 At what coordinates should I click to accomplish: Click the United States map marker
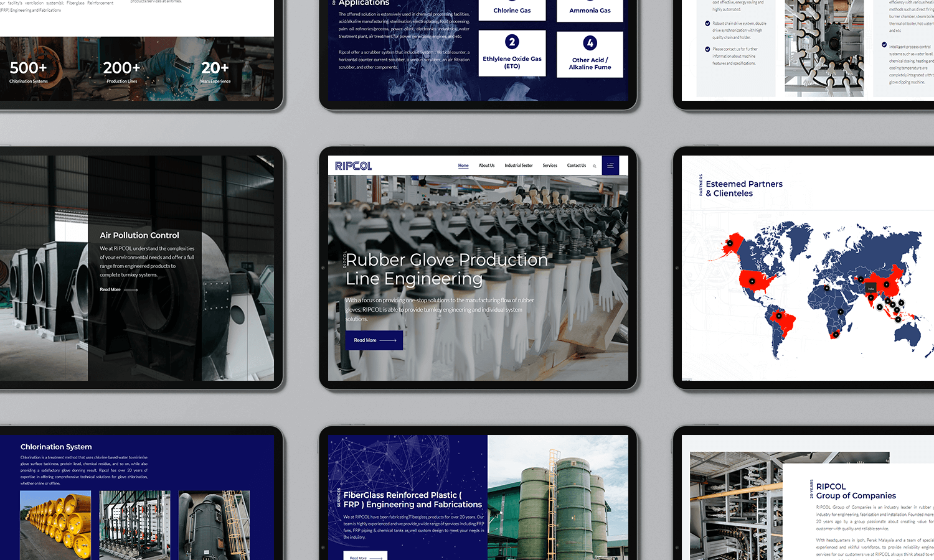click(x=752, y=281)
